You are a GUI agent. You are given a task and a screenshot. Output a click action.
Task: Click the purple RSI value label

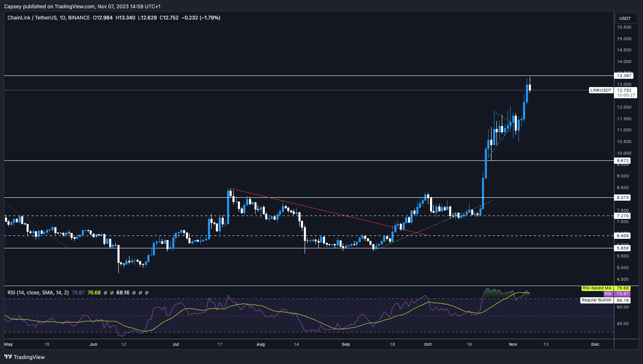608,294
